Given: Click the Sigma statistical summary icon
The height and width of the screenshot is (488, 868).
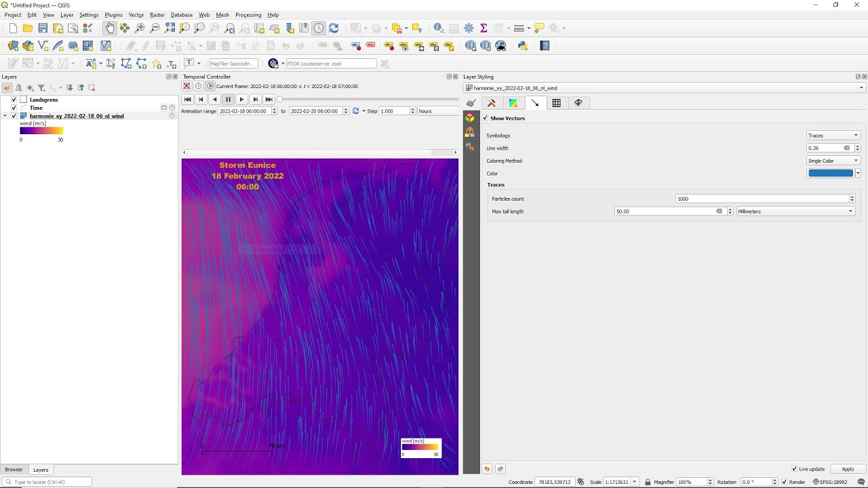Looking at the screenshot, I should (x=484, y=28).
